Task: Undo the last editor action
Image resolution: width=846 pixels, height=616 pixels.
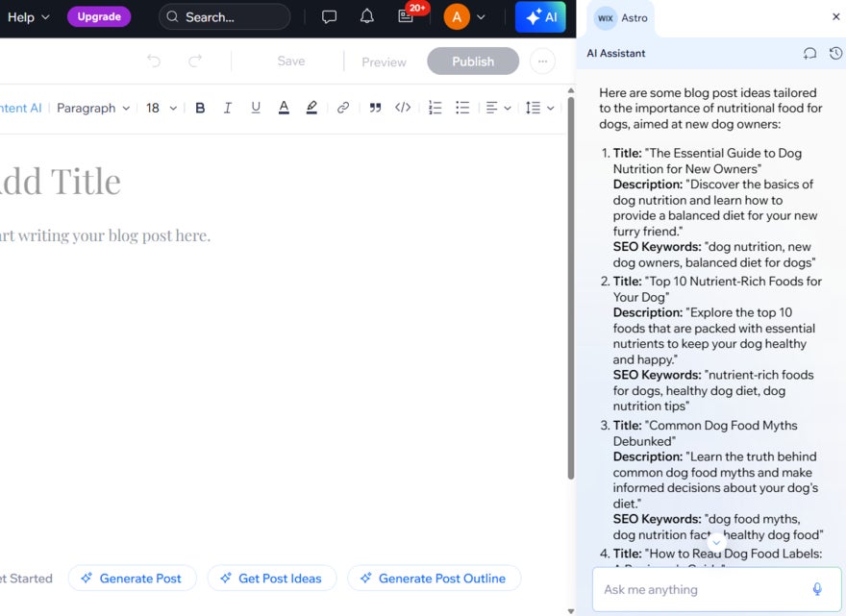Action: point(154,61)
